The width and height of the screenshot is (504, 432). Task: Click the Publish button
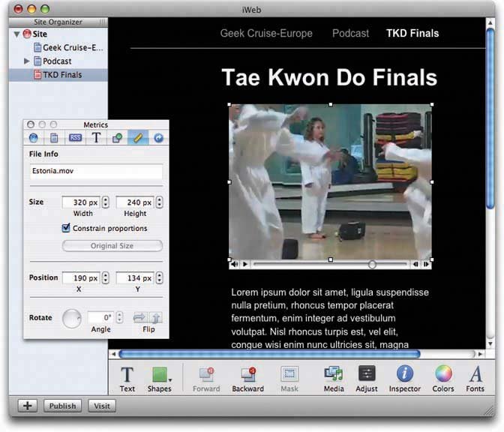(x=62, y=406)
